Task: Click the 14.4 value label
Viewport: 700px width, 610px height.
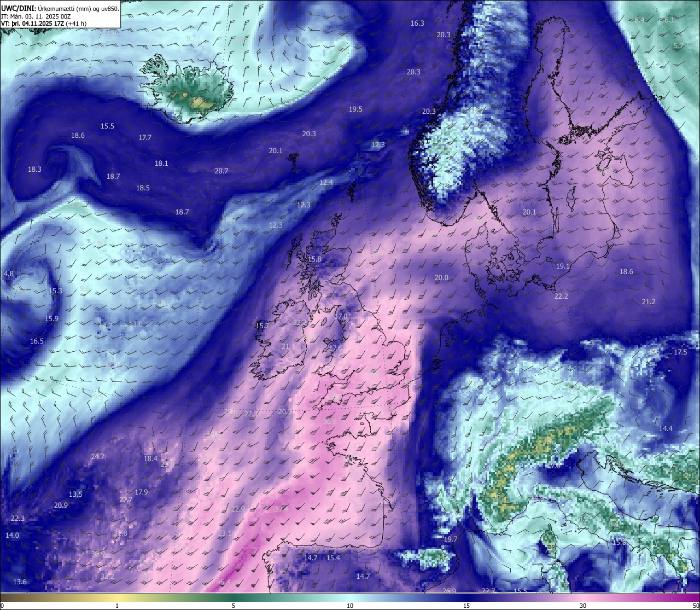Action: pos(666,429)
